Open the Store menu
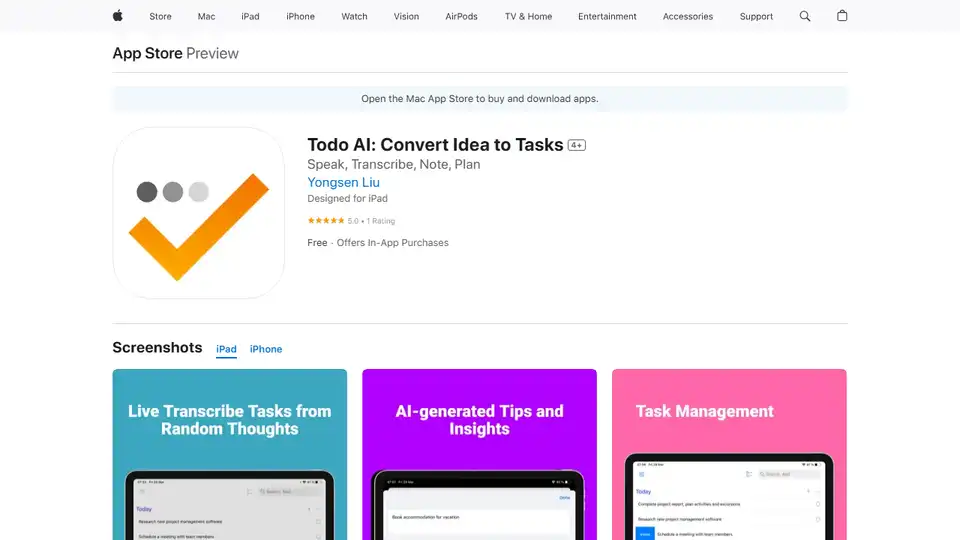 click(x=160, y=17)
